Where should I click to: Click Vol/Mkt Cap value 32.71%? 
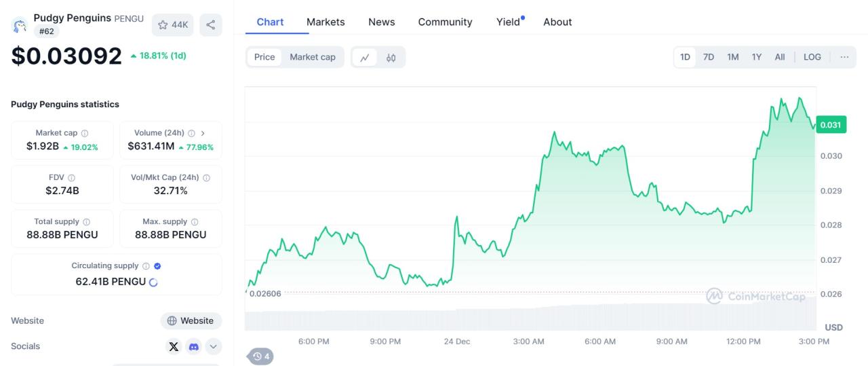[x=170, y=191]
